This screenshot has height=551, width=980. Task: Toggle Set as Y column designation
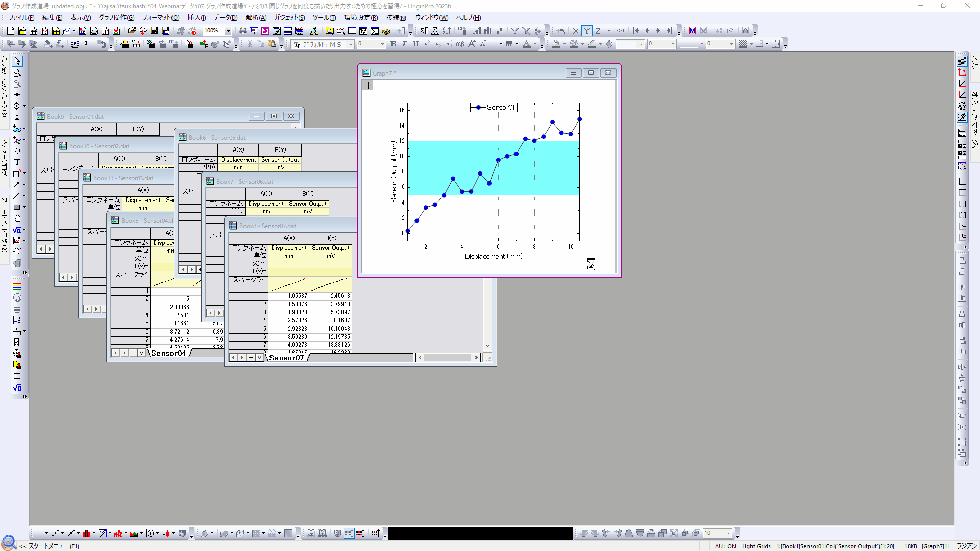[x=587, y=31]
